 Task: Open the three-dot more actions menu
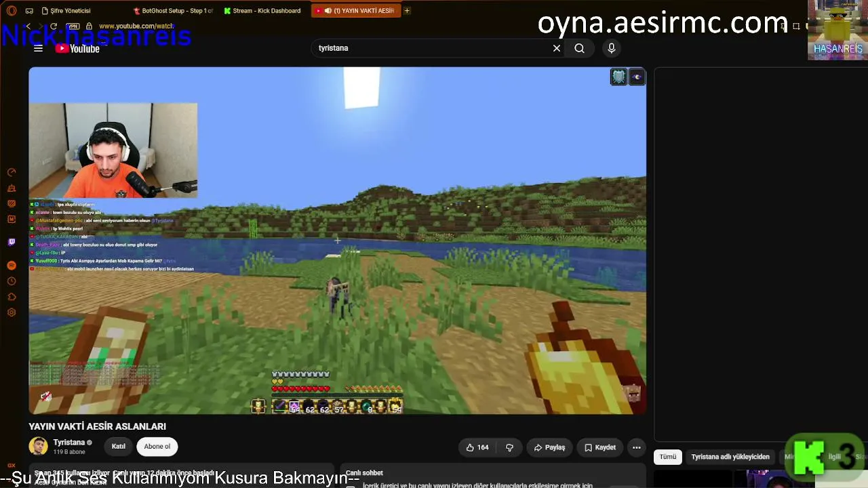tap(636, 447)
